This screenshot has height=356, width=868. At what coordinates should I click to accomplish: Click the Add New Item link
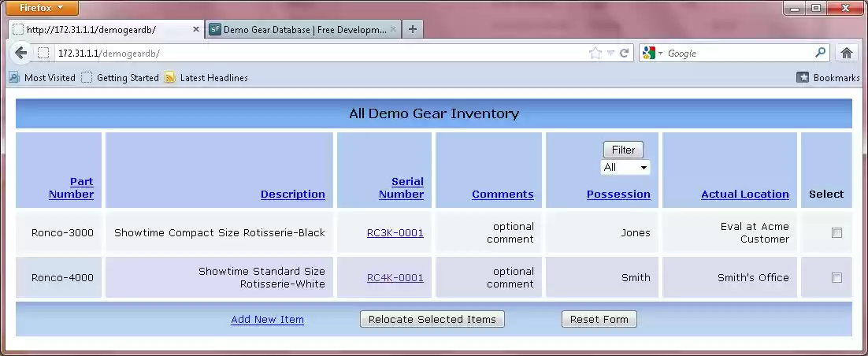point(267,319)
